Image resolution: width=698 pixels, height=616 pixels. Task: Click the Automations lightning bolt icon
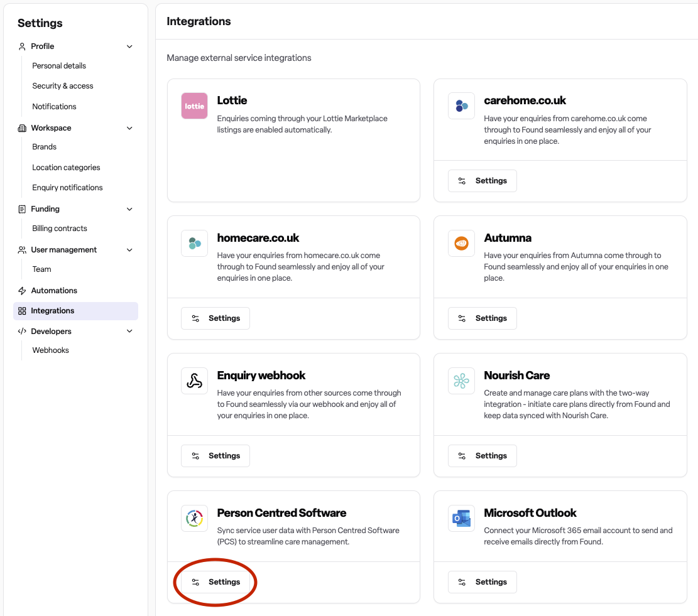point(22,291)
